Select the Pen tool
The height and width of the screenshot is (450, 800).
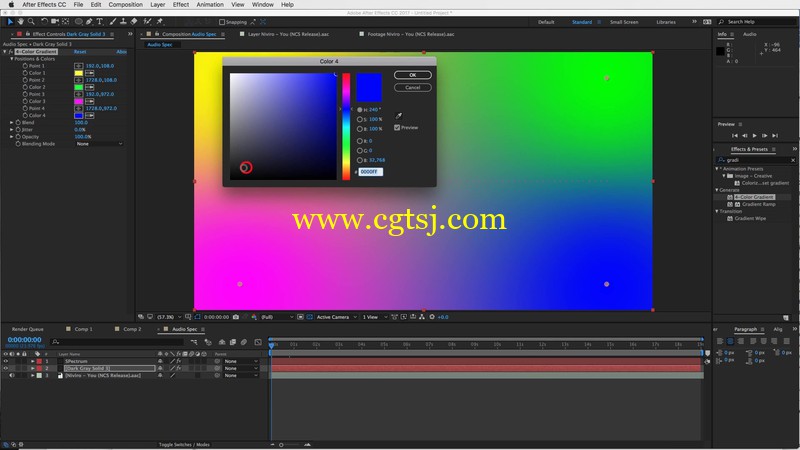89,21
